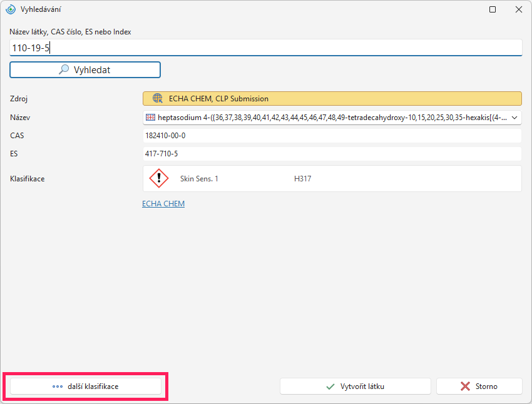
Task: Click the další klasifikace button
Action: click(86, 386)
